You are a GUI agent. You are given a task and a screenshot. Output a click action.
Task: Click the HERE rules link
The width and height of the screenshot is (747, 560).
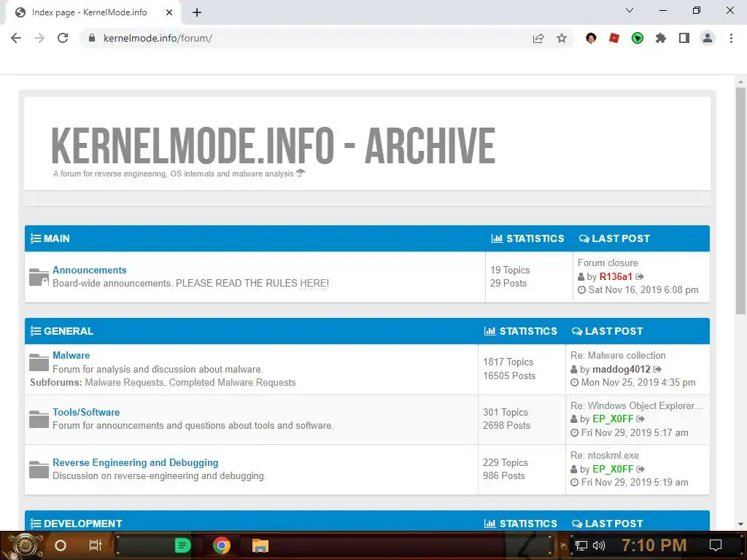tap(312, 284)
